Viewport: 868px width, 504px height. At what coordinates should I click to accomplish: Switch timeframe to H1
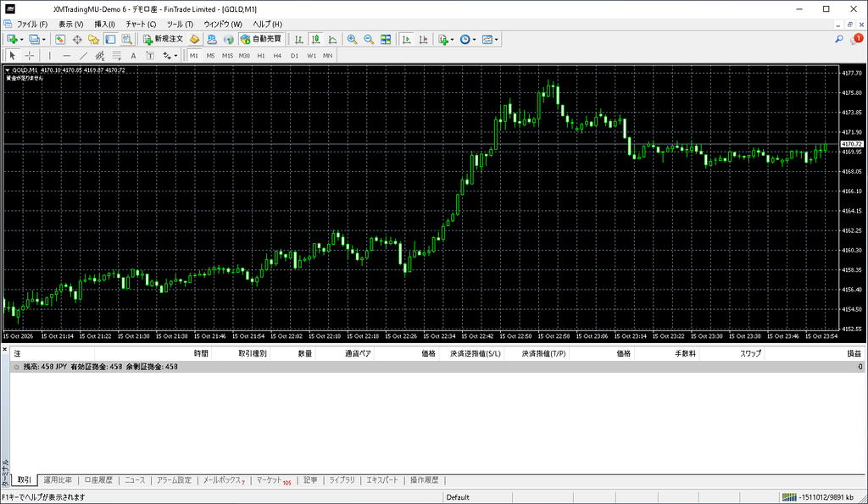click(261, 55)
